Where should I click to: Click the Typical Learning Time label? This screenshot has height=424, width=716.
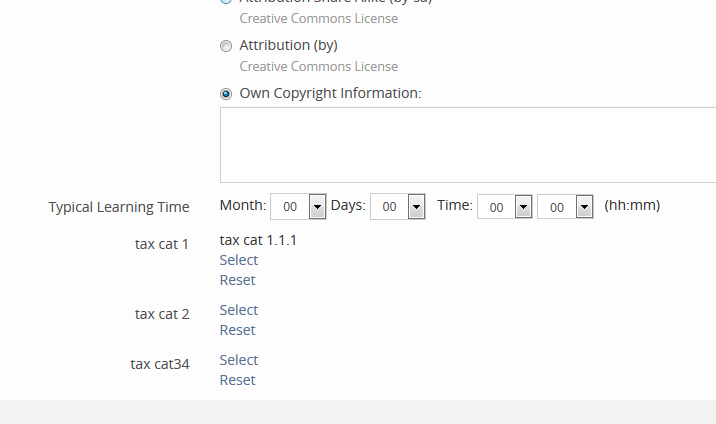[x=119, y=207]
